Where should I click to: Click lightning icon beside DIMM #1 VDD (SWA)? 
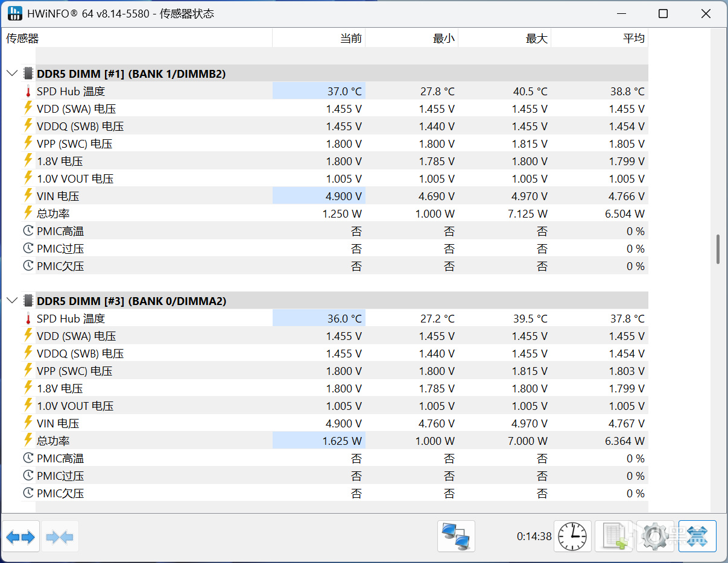pyautogui.click(x=28, y=109)
